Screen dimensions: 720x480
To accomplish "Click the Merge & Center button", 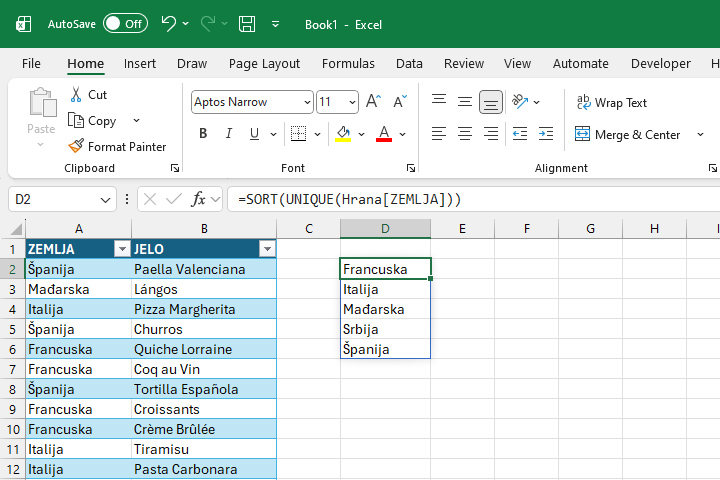I will (627, 134).
